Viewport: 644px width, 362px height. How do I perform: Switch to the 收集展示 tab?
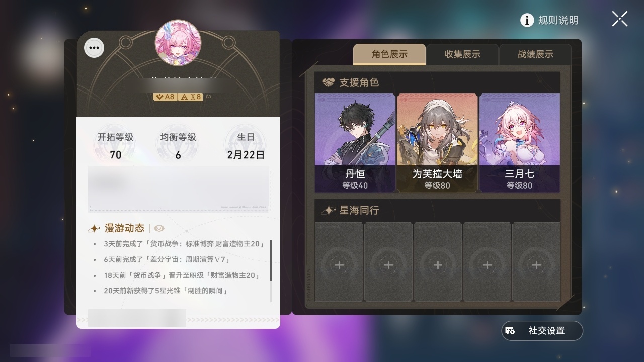462,54
